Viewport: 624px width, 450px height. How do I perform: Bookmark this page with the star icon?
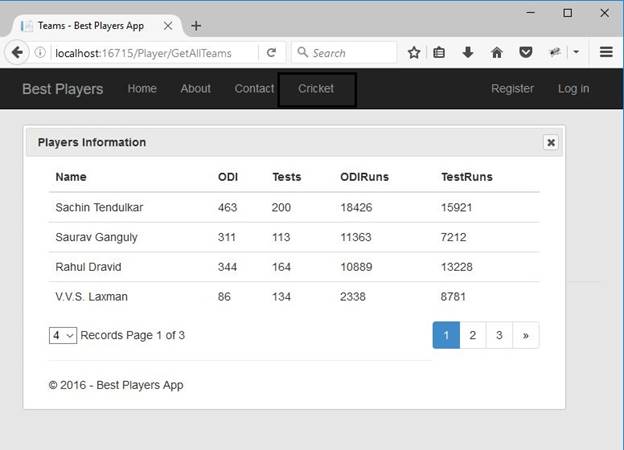412,52
